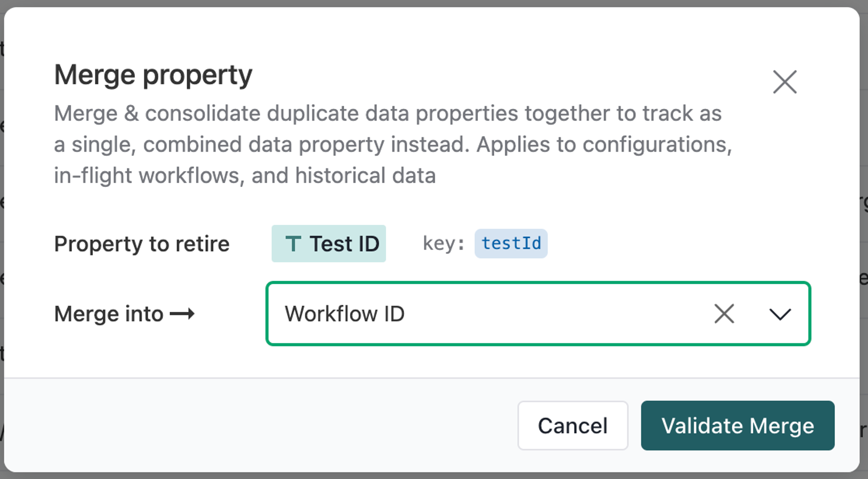
Task: Click the arrow icon after Merge into
Action: tap(182, 314)
